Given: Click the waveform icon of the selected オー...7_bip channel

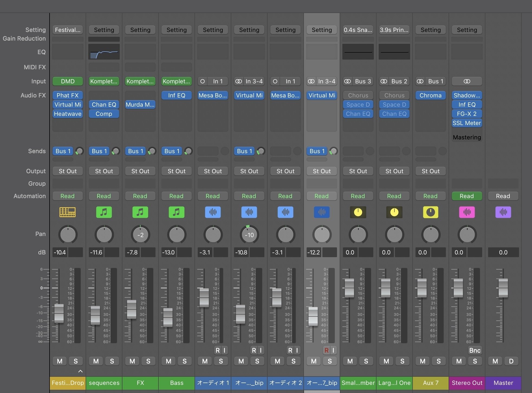Looking at the screenshot, I should (322, 212).
